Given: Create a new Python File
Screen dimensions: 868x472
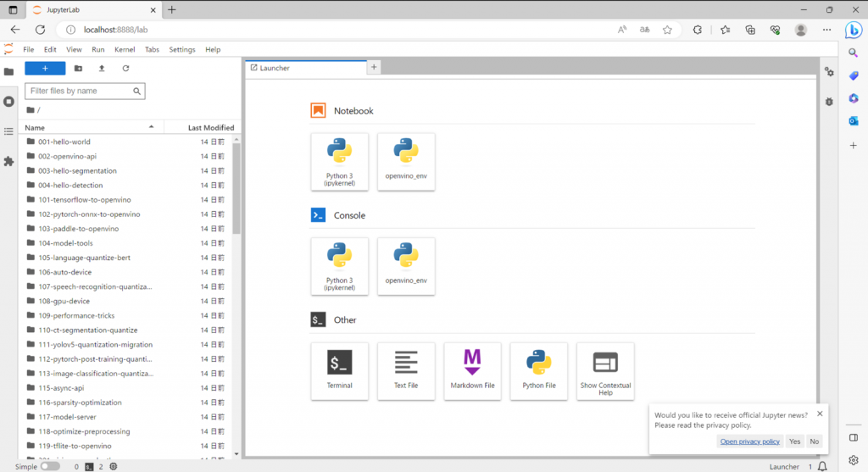Looking at the screenshot, I should (x=538, y=371).
